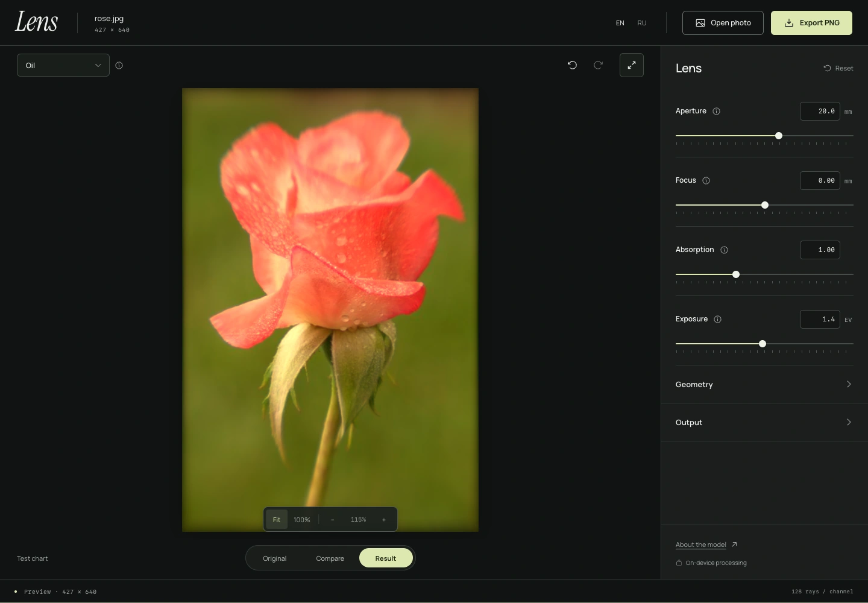Click the Exposure value field
Viewport: 868px width, 603px height.
[x=820, y=319]
